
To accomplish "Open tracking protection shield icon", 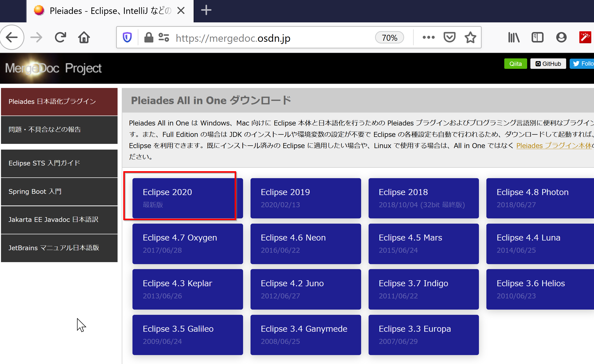I will pyautogui.click(x=127, y=38).
